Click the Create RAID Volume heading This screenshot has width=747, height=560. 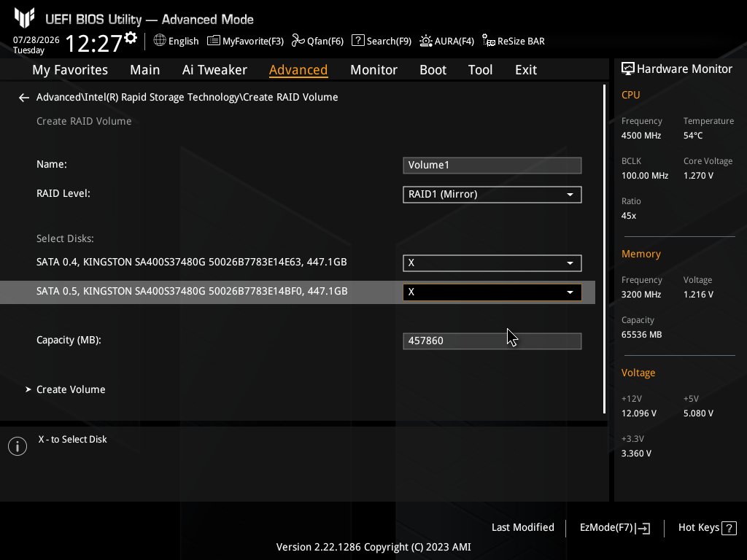pos(84,122)
